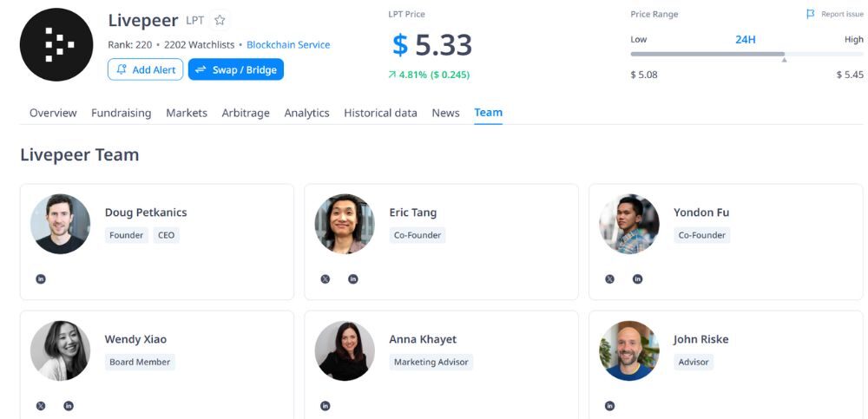Click the 2202 Watchlists text
The image size is (868, 419).
click(200, 45)
